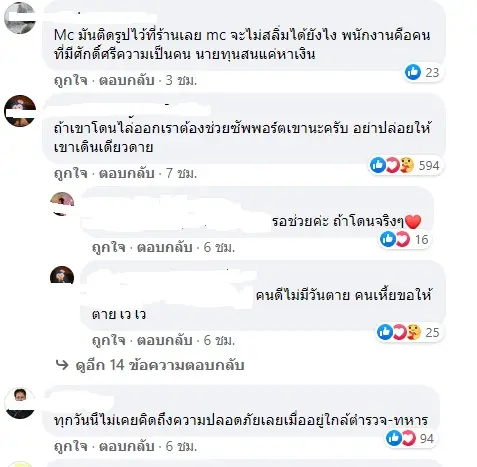477x467 pixels.
Task: Click like reaction icon showing 23
Action: click(x=413, y=72)
